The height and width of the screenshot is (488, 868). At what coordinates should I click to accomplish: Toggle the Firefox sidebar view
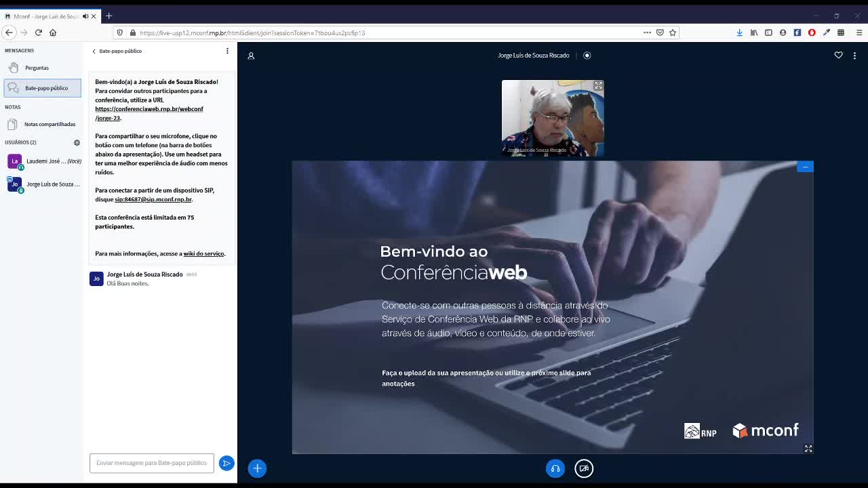pyautogui.click(x=768, y=33)
